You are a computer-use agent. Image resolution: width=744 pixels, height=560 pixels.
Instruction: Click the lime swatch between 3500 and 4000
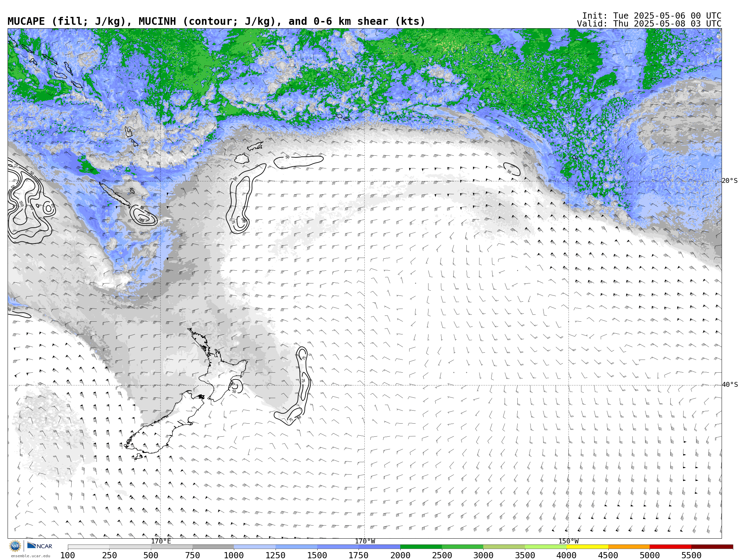click(x=546, y=547)
